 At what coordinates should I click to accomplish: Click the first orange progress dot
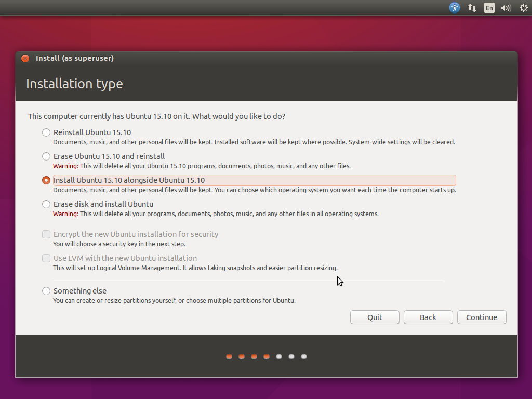(x=229, y=357)
